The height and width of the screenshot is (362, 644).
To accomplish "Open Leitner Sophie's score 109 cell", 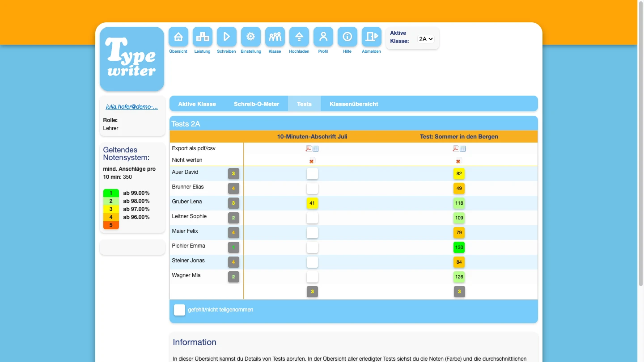I will 459,218.
